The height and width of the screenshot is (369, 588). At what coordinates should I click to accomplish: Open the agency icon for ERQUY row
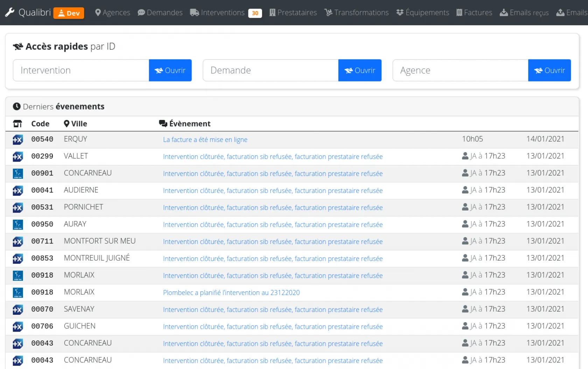click(x=17, y=140)
